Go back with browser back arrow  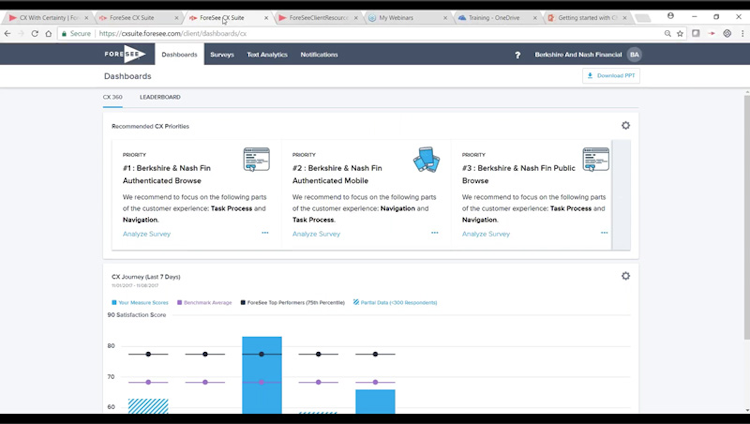7,33
